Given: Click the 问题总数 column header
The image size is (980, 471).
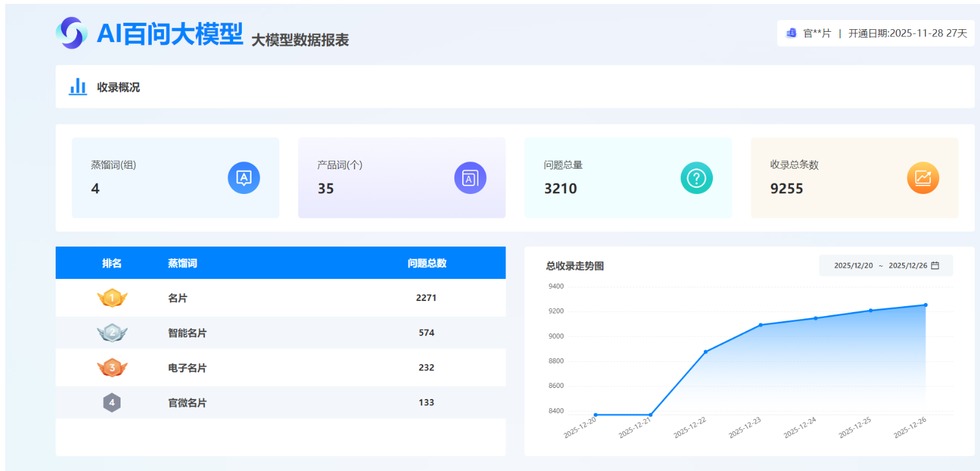Looking at the screenshot, I should (426, 263).
